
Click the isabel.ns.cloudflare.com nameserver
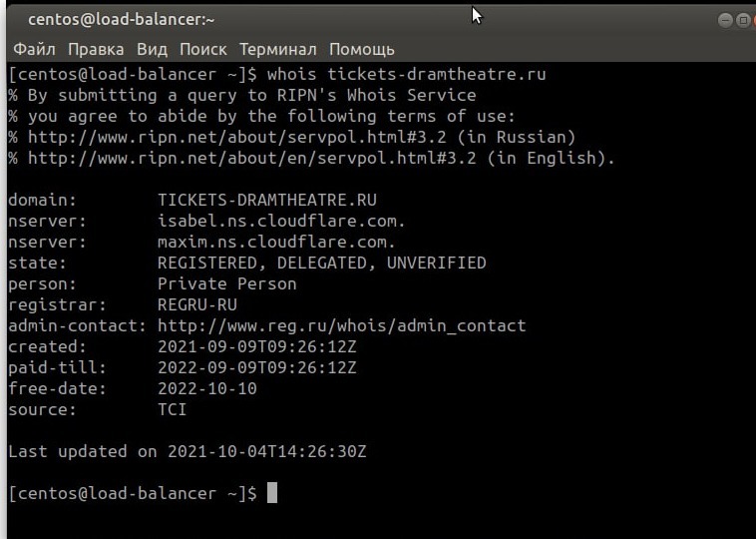click(281, 221)
